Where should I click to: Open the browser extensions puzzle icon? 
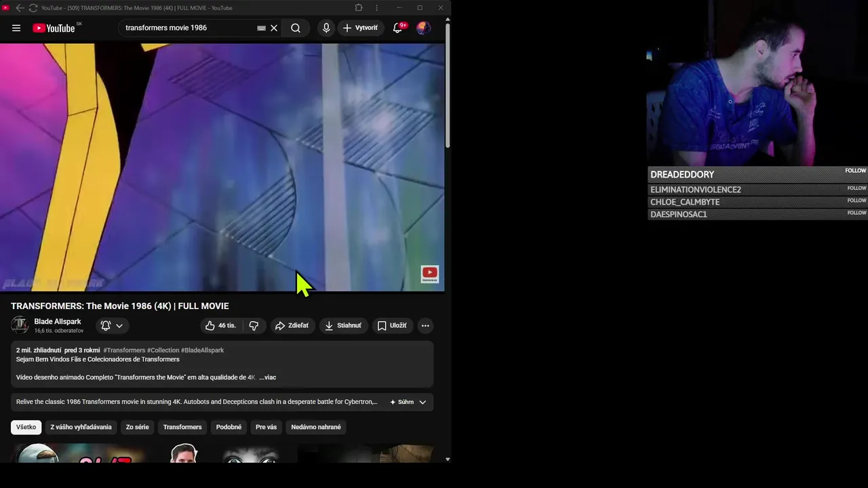pos(359,7)
